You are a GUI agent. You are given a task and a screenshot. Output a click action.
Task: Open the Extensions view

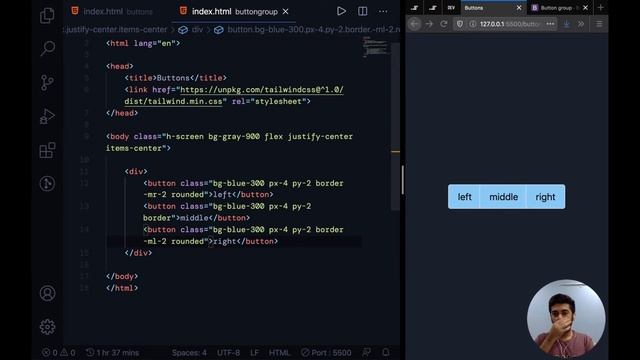47,150
